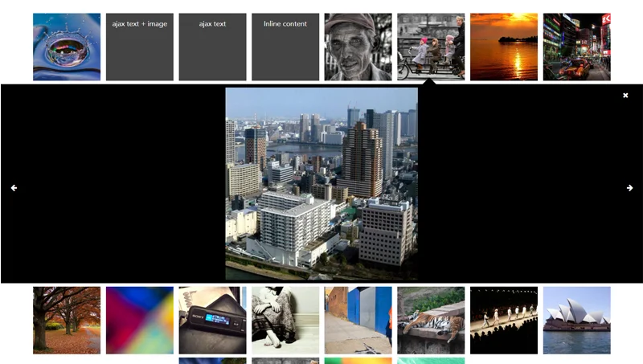Select the neon city street night thumbnail

(x=577, y=47)
